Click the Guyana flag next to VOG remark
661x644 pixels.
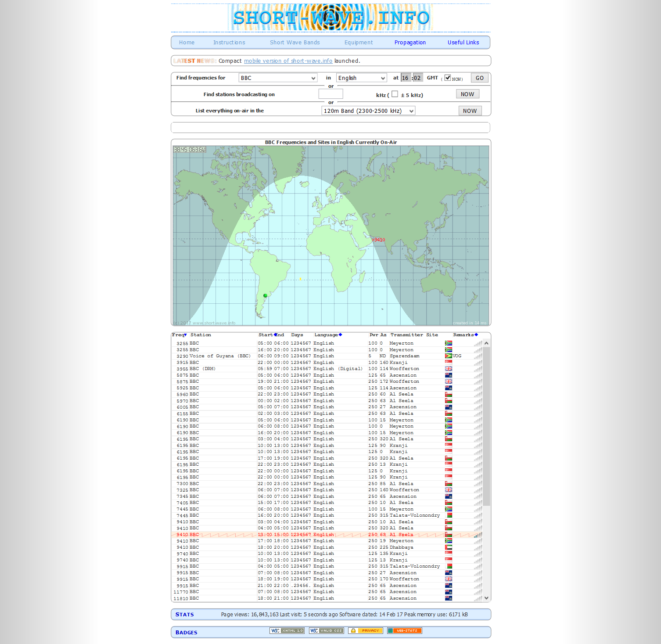point(448,356)
